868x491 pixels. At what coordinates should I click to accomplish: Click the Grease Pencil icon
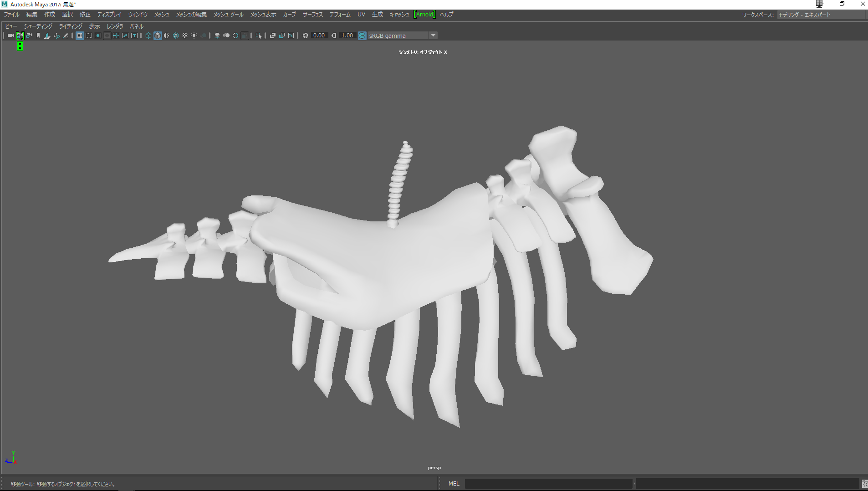tap(66, 36)
